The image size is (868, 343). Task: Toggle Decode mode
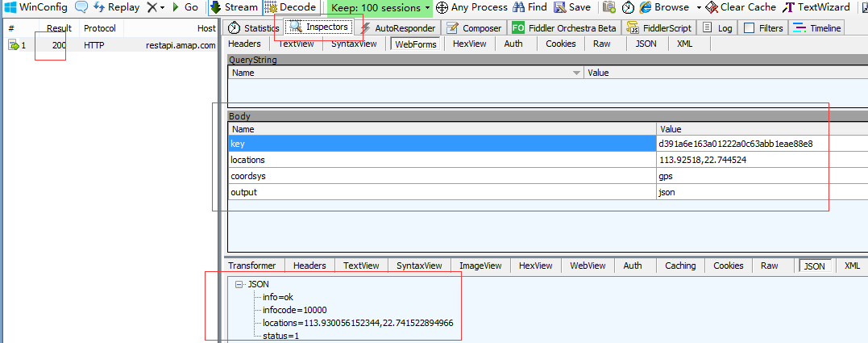(x=291, y=7)
